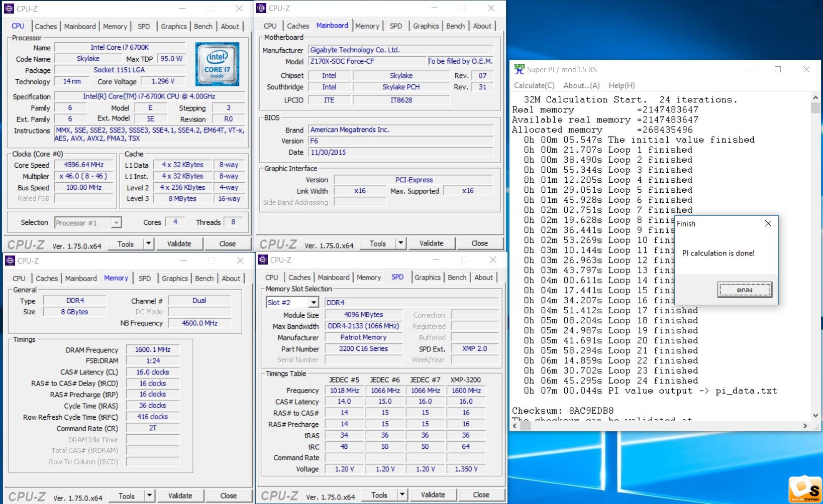The image size is (823, 504).
Task: Click Part Number 3200 C16 Series
Action: pyautogui.click(x=364, y=348)
